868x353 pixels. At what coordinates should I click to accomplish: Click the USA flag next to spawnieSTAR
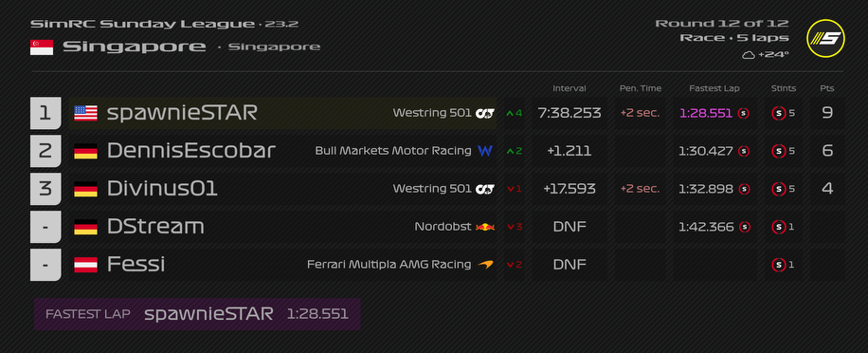click(x=86, y=113)
